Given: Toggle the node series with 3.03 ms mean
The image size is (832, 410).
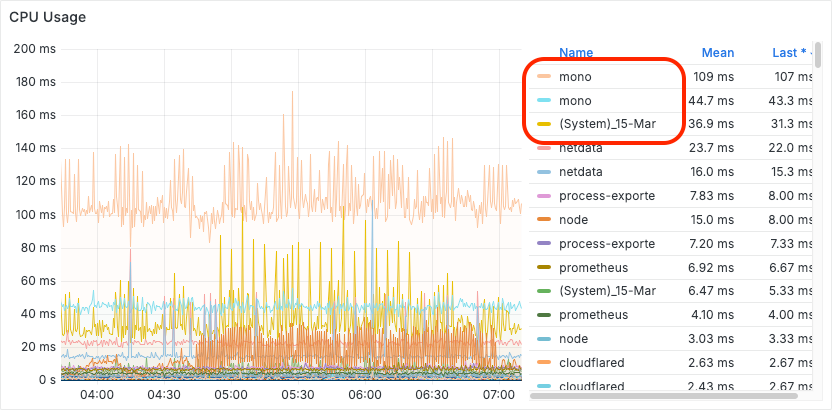Looking at the screenshot, I should click(x=573, y=338).
